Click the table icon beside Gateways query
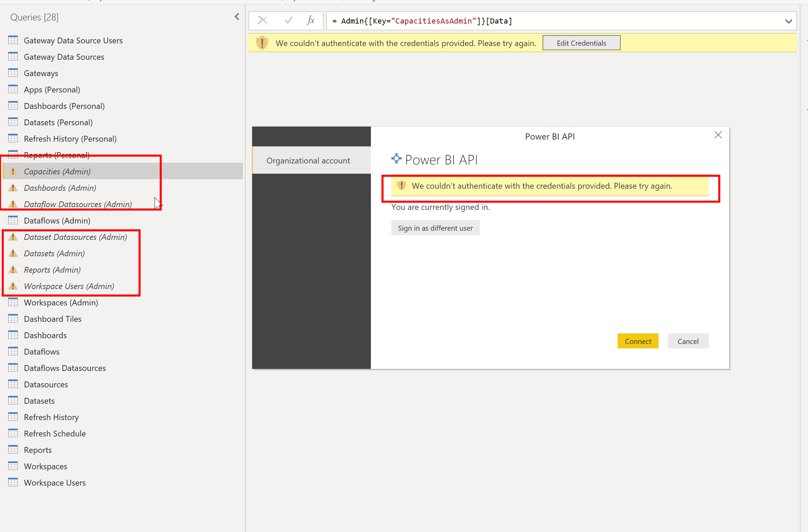 (x=13, y=73)
